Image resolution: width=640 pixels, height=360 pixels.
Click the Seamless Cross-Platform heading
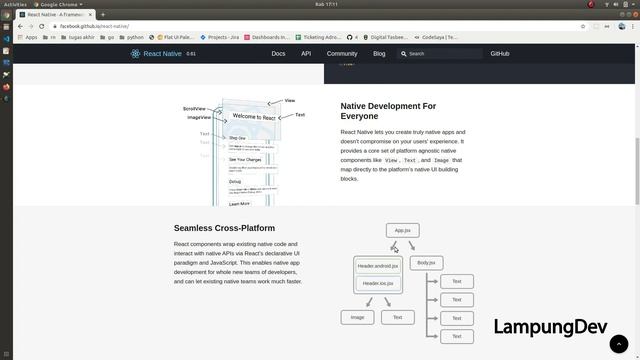224,228
